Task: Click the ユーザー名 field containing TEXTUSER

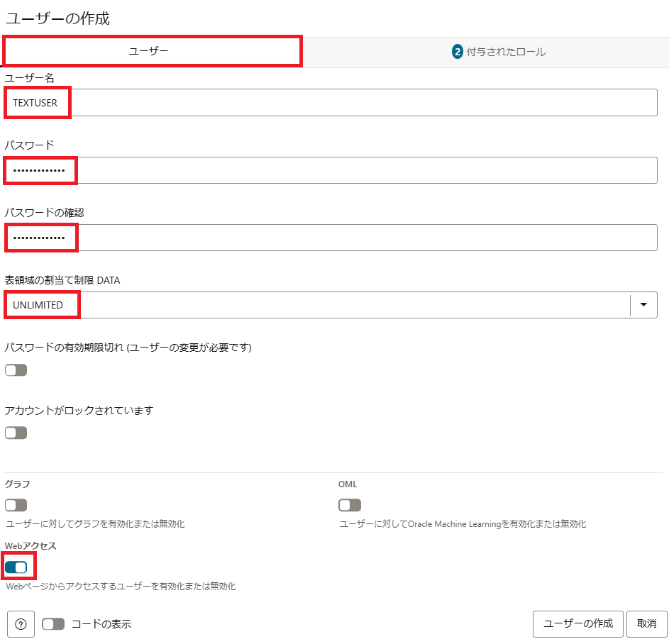Action: pyautogui.click(x=331, y=103)
